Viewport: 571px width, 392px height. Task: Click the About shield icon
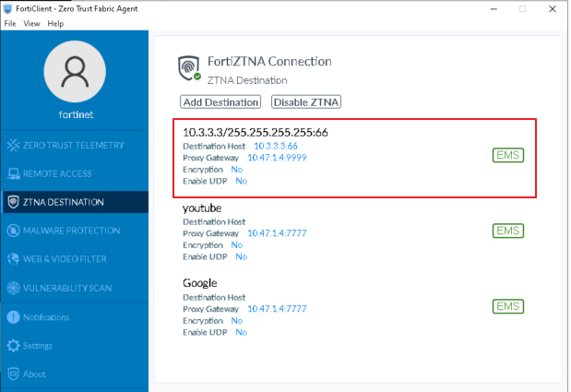[x=13, y=374]
